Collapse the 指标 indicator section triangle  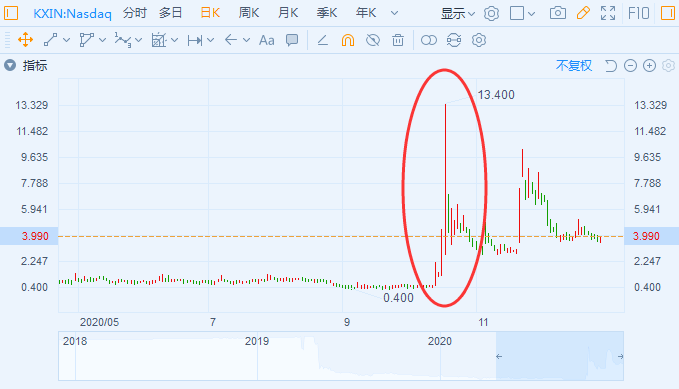[10, 66]
